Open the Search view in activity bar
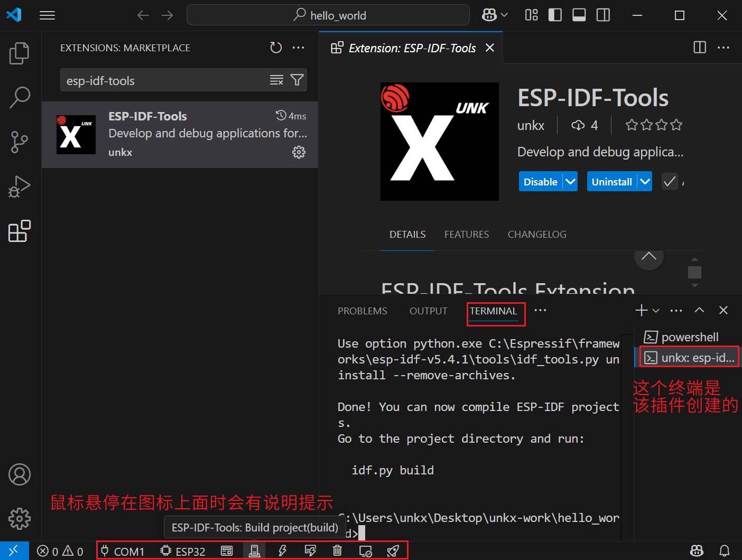The height and width of the screenshot is (560, 742). tap(20, 97)
